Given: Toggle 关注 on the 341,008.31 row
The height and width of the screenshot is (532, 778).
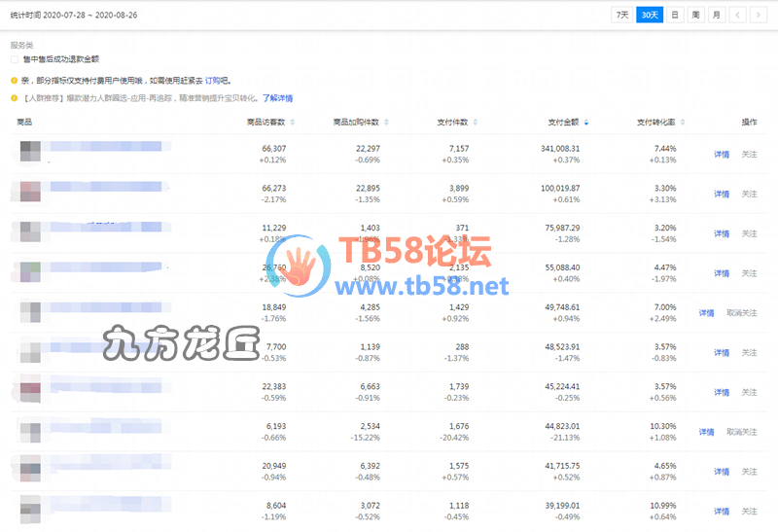Looking at the screenshot, I should [x=749, y=155].
